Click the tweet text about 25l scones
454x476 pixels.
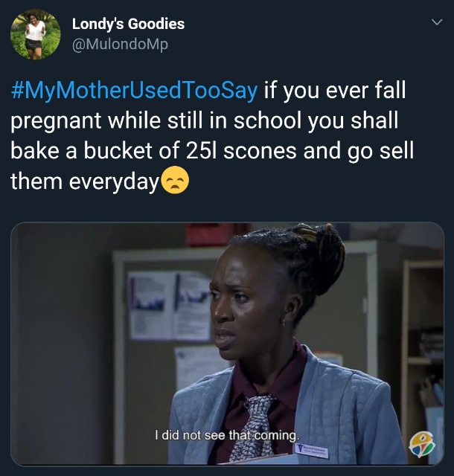[212, 135]
